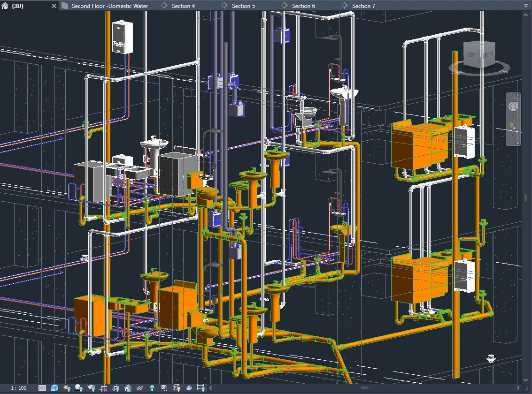Expand the view tabs overflow list arrow
532x394 pixels.
point(526,6)
